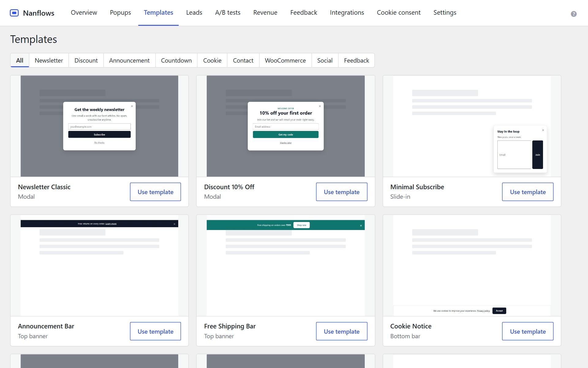Use the Free Shipping Bar template
This screenshot has width=588, height=368.
click(x=341, y=331)
